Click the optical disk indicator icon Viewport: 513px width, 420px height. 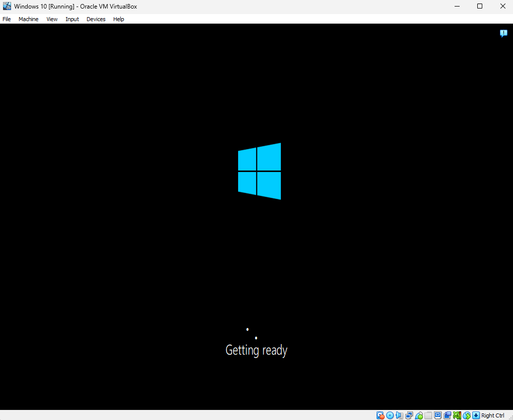coord(390,415)
